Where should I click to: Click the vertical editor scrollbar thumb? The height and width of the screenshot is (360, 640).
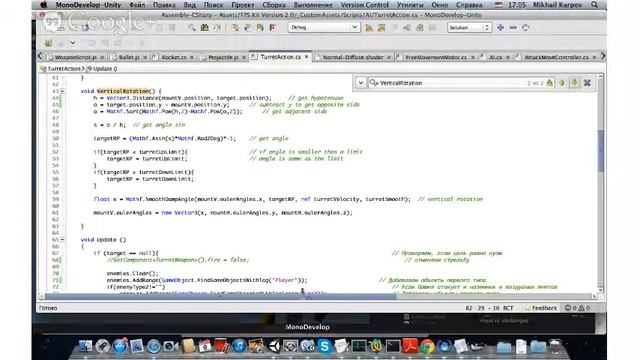pos(600,150)
